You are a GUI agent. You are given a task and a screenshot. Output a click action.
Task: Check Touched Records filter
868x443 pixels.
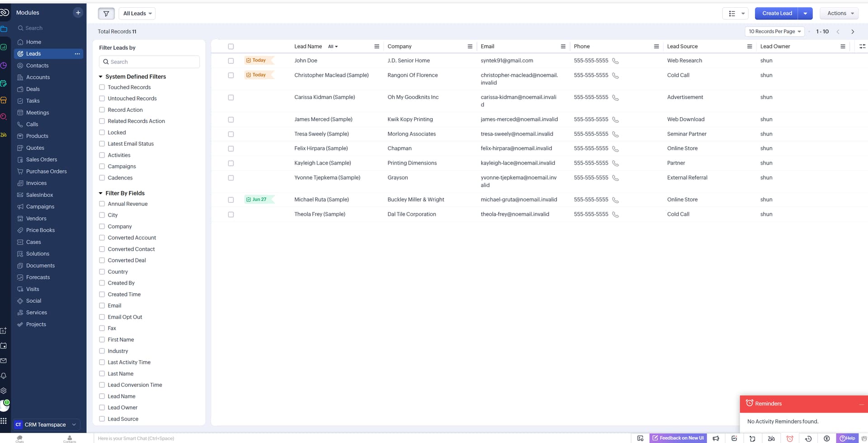coord(102,87)
